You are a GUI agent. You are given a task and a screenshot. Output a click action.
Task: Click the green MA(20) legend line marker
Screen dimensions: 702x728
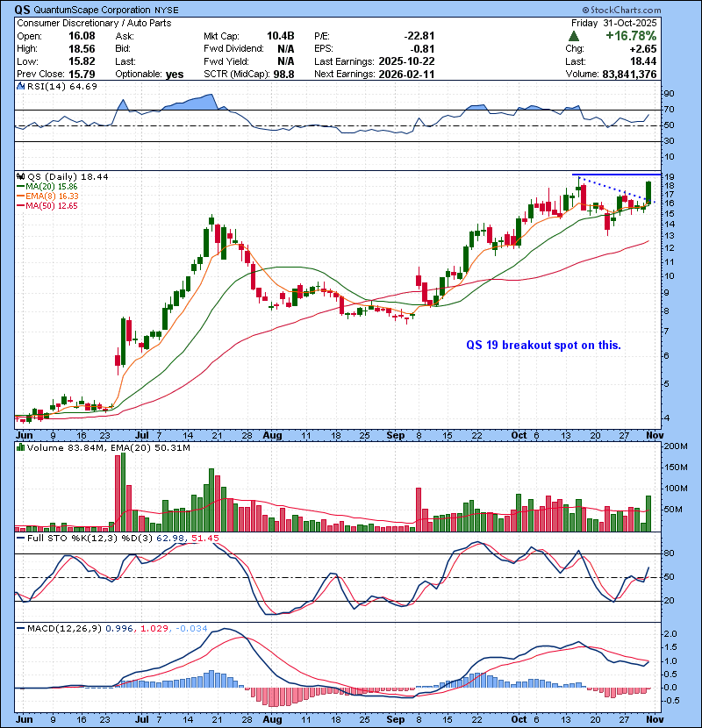[20, 187]
